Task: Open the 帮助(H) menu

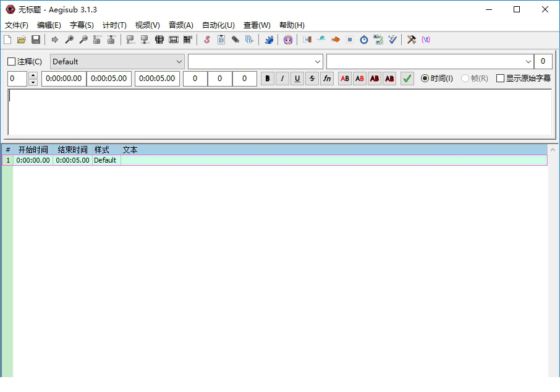Action: tap(292, 25)
